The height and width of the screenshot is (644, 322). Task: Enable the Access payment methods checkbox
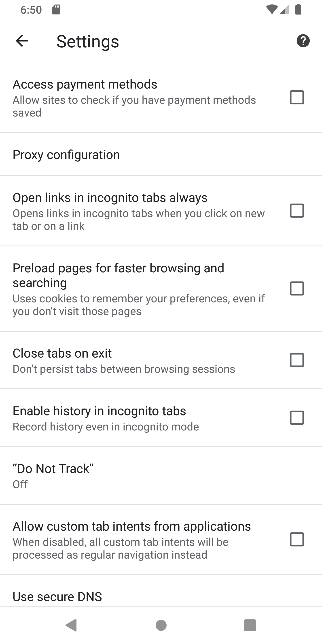(297, 97)
